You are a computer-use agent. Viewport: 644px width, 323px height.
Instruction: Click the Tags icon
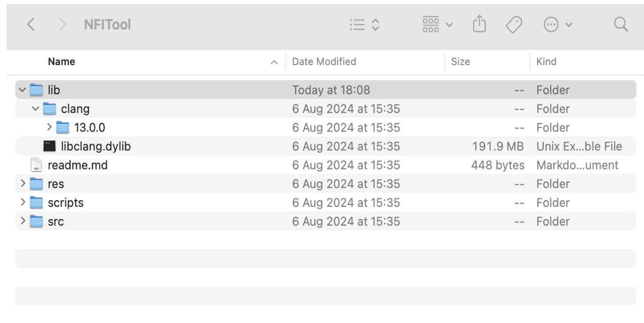tap(514, 24)
